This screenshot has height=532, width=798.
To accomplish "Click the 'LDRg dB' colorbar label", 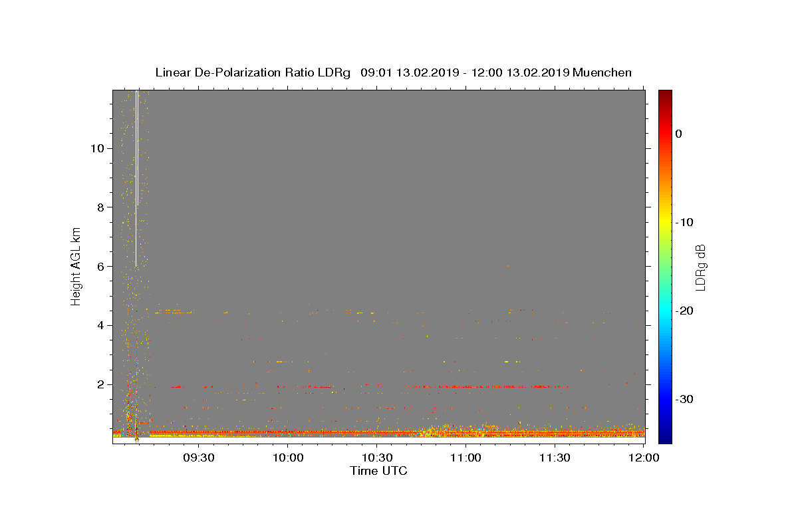I will point(700,267).
